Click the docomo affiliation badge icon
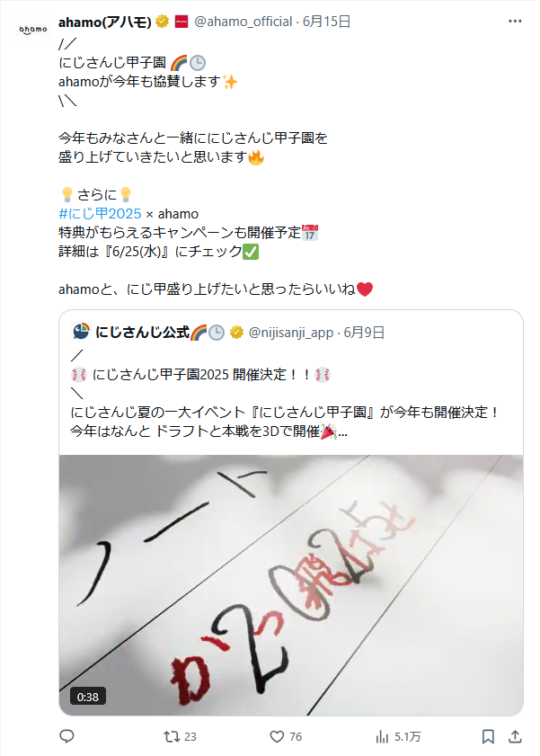The width and height of the screenshot is (540, 756). (181, 22)
